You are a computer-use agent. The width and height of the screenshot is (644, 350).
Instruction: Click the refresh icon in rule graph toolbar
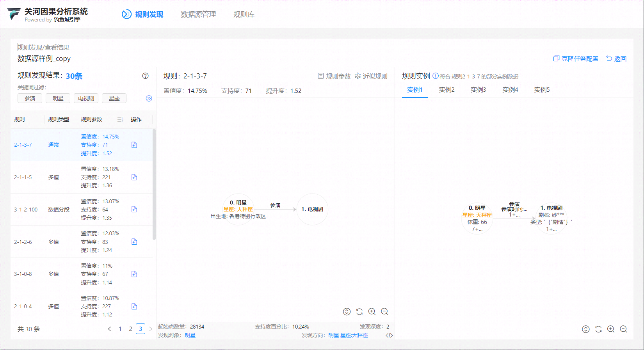point(359,311)
